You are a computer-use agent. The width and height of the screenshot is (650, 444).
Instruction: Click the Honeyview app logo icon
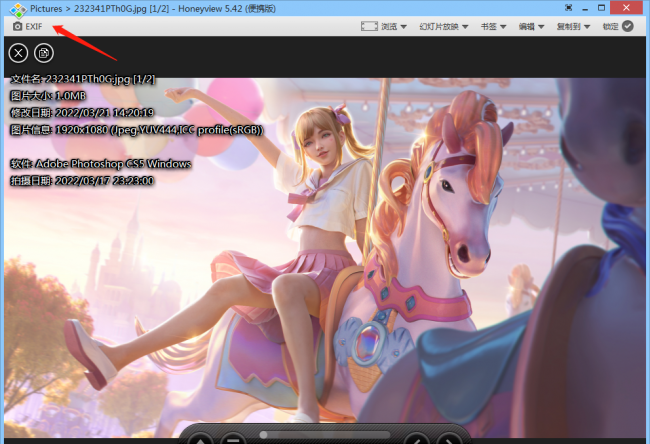(18, 10)
